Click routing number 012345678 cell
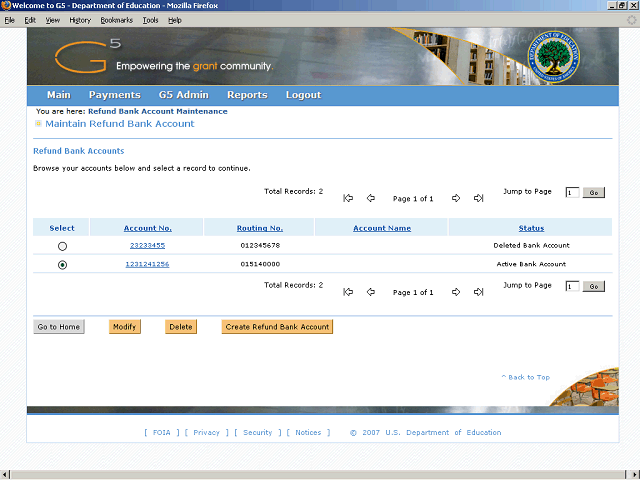 260,245
